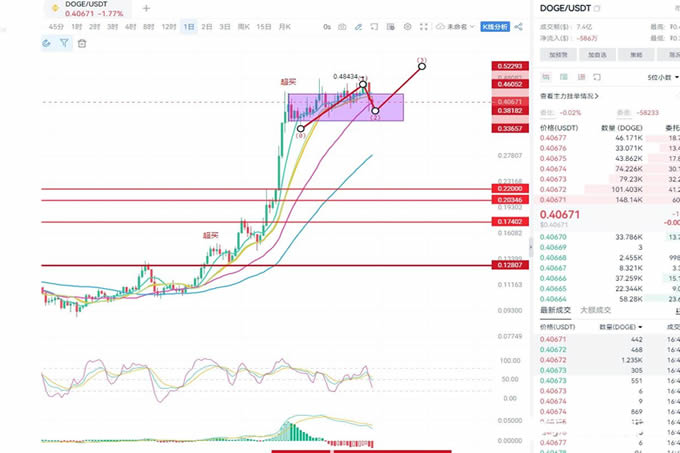
Task: Delete drawings with the trash icon
Action: click(x=81, y=43)
